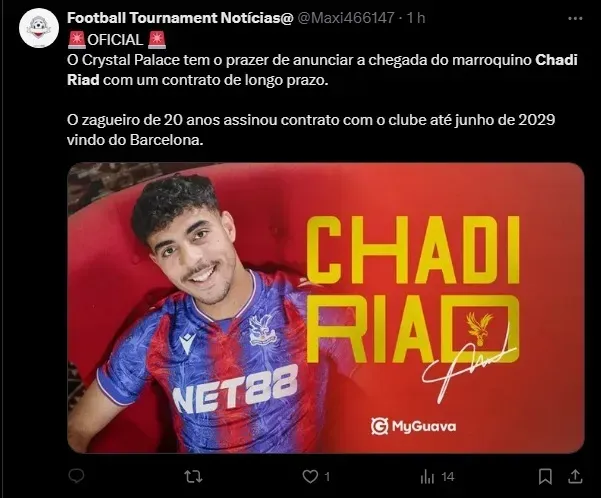Open the 1 h timestamp link

pos(416,18)
